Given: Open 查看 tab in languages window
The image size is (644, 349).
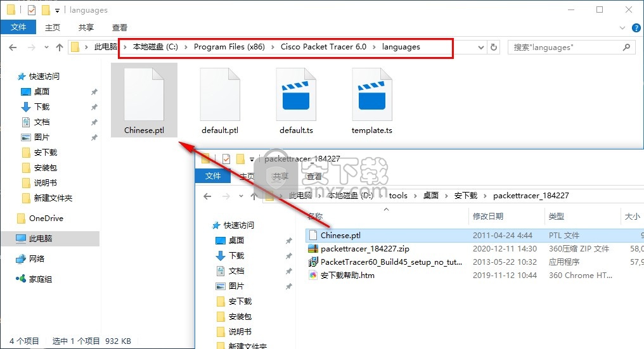Looking at the screenshot, I should 120,27.
